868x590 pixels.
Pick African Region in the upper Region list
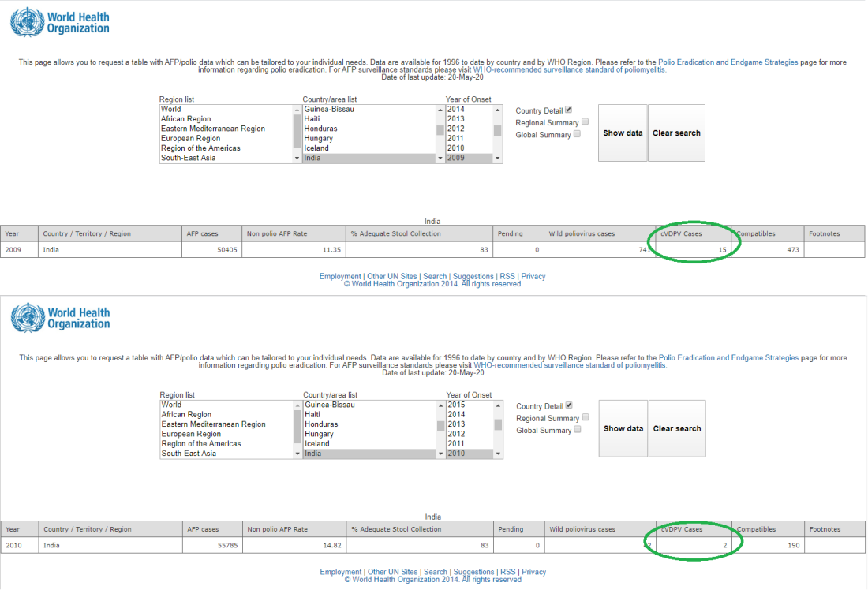pyautogui.click(x=186, y=119)
